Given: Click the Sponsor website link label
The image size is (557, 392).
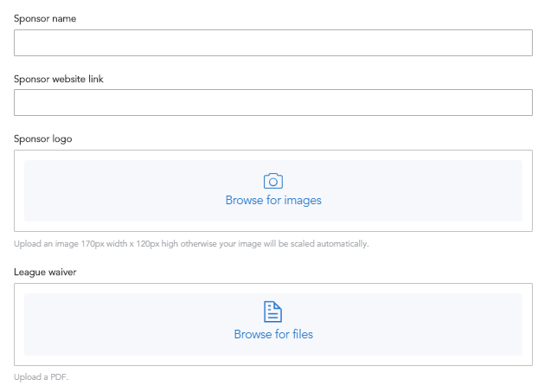Looking at the screenshot, I should coord(59,79).
